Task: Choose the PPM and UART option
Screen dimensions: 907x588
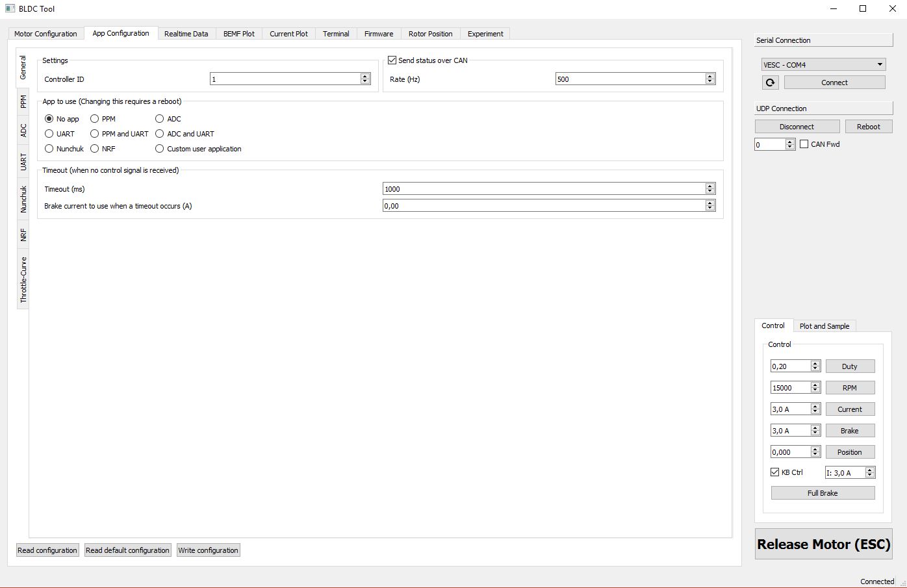Action: point(95,134)
